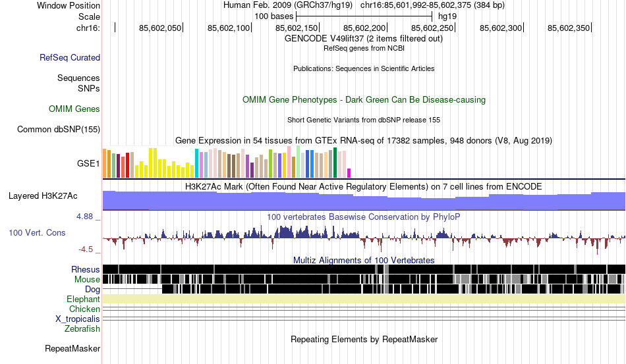Screen dimensions: 626x364
Task: Click the 4.88 PhyloP upper scale value
Action: click(x=84, y=216)
